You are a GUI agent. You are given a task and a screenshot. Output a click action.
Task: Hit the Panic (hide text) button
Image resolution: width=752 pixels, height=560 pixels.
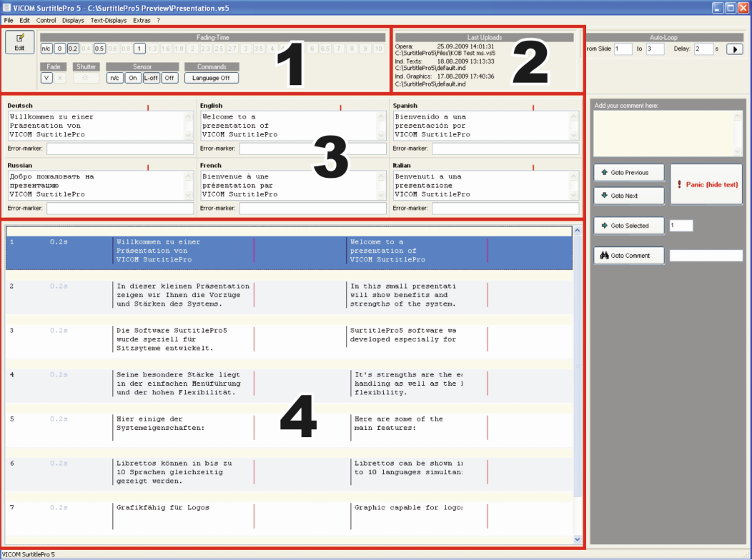click(706, 184)
